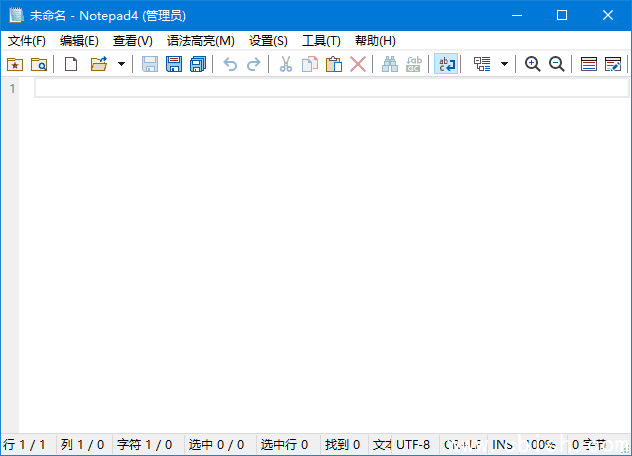This screenshot has width=632, height=456.
Task: Create a new document with the blank page icon
Action: pos(71,64)
